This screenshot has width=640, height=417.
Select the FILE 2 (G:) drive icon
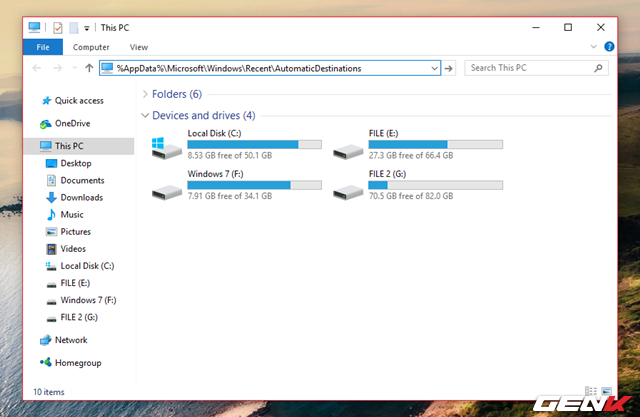(348, 192)
